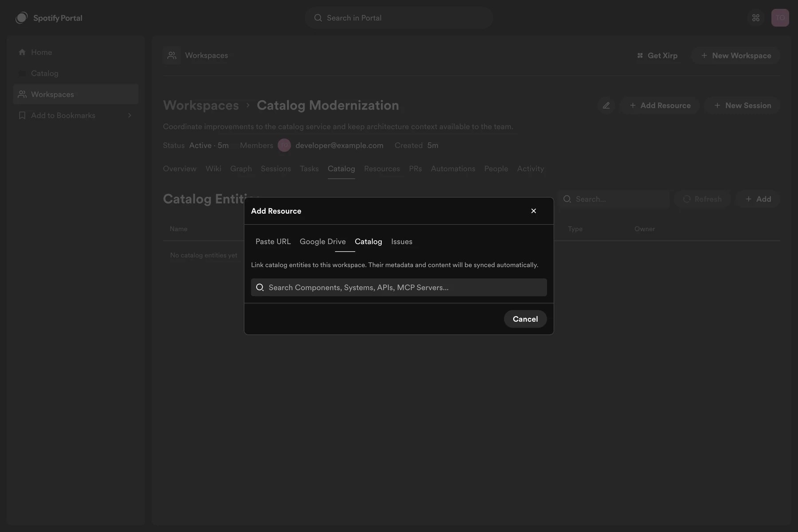
Task: Click the bookmark icon in sidebar
Action: [x=22, y=115]
